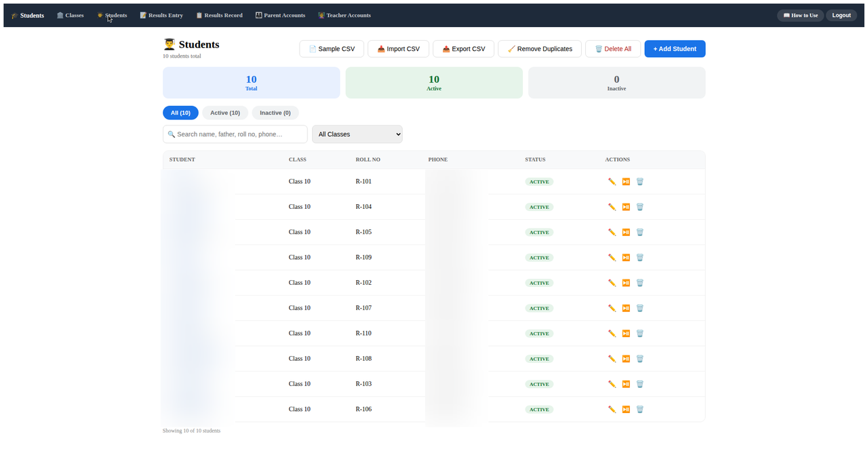Viewport: 868px width, 451px height.
Task: Click the ACTIVE badge in row R-108
Action: coord(539,359)
